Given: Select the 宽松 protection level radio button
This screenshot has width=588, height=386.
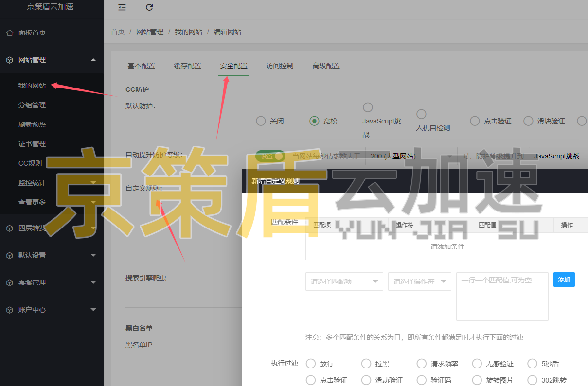Looking at the screenshot, I should [314, 121].
